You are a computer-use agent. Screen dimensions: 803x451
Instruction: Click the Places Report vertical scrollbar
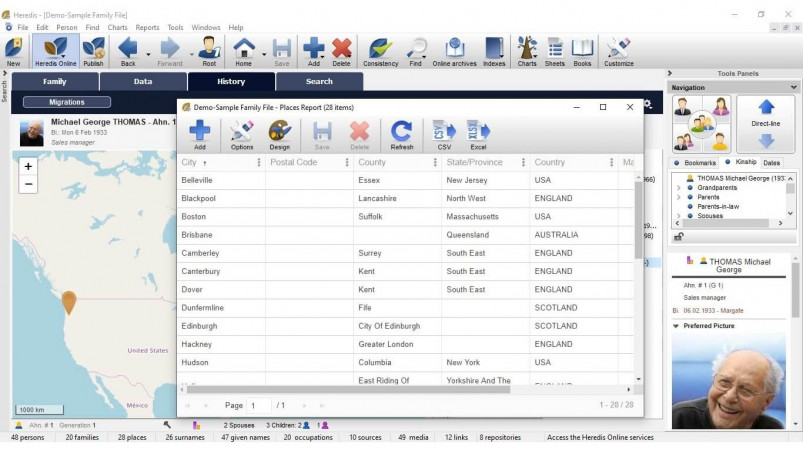[638, 220]
